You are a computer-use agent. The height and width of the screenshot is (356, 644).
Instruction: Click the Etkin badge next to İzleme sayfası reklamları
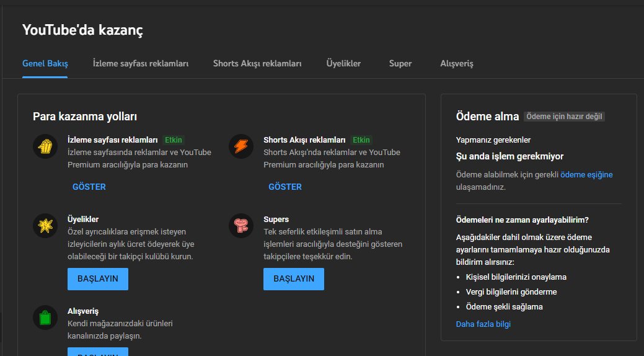[174, 140]
